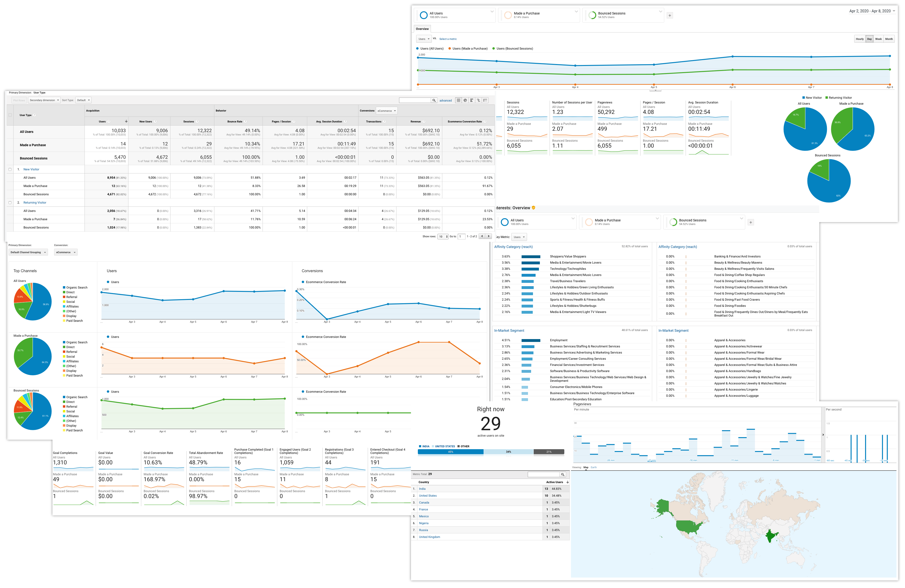Screen dimensions: 905x588
Task: Click the advanced filter link
Action: point(446,101)
